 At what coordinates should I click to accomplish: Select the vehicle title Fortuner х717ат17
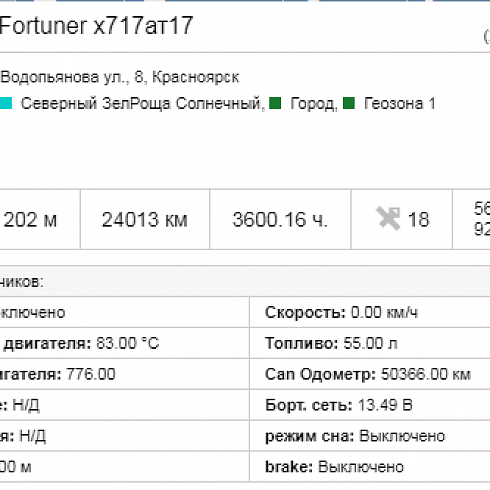96,25
